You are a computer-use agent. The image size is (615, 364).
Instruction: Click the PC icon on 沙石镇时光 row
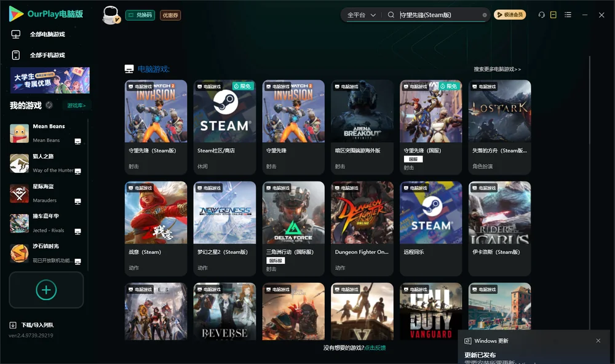click(77, 261)
